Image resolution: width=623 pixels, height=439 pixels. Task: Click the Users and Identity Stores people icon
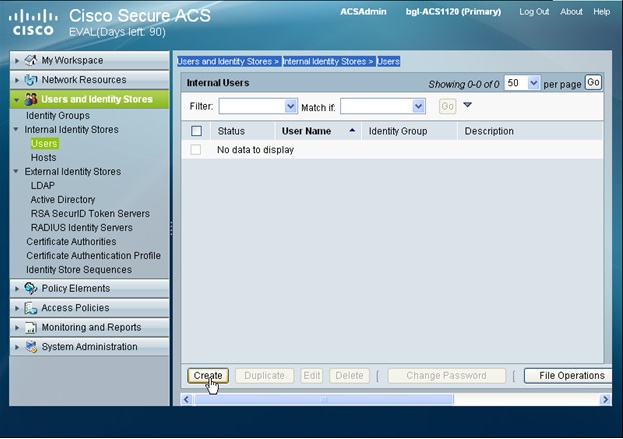[31, 99]
